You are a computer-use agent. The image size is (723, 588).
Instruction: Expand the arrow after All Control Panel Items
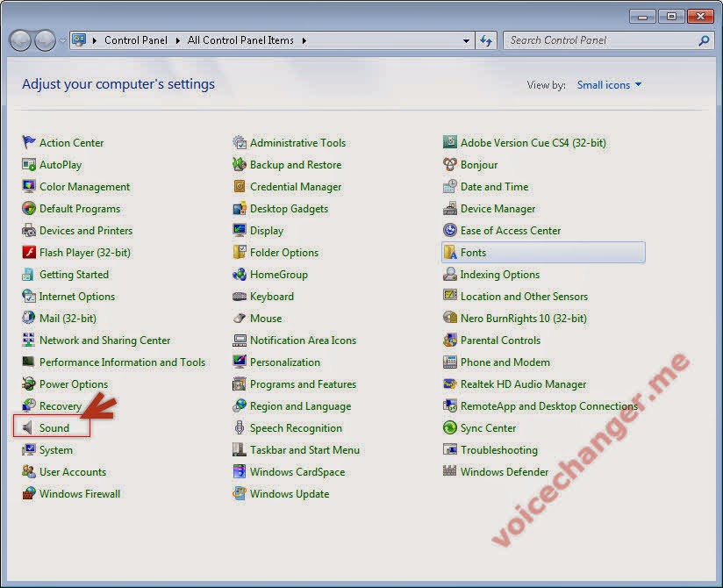(304, 40)
